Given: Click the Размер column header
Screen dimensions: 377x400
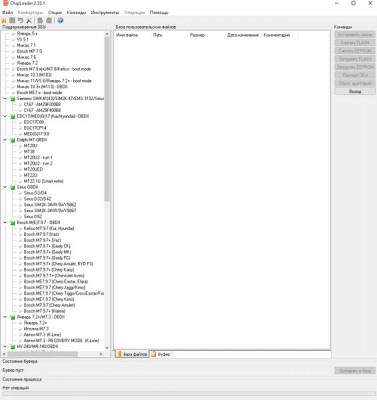Looking at the screenshot, I should (x=197, y=35).
